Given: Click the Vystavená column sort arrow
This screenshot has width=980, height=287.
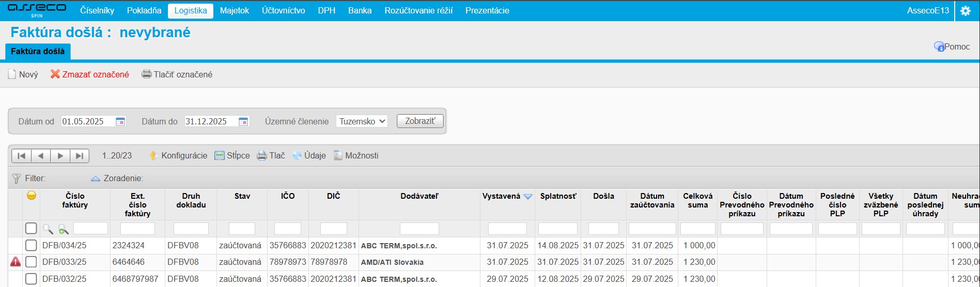Looking at the screenshot, I should [x=527, y=197].
